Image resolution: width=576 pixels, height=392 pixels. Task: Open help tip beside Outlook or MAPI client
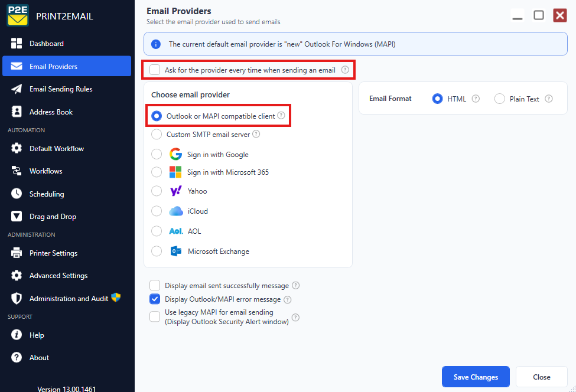(x=281, y=116)
